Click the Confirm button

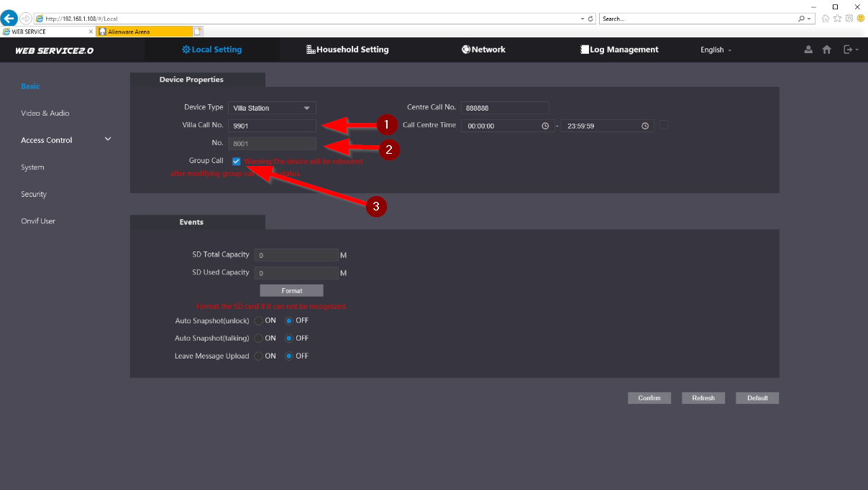click(x=649, y=398)
